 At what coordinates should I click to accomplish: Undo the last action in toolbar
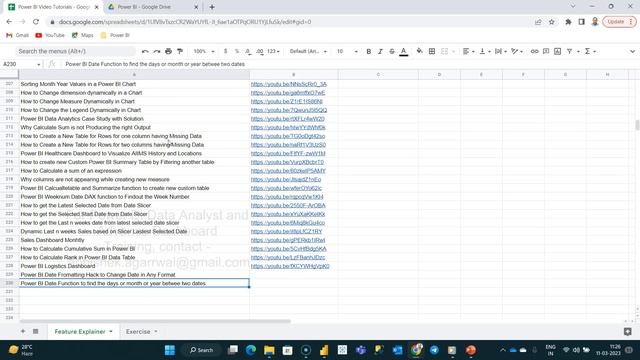pos(145,51)
